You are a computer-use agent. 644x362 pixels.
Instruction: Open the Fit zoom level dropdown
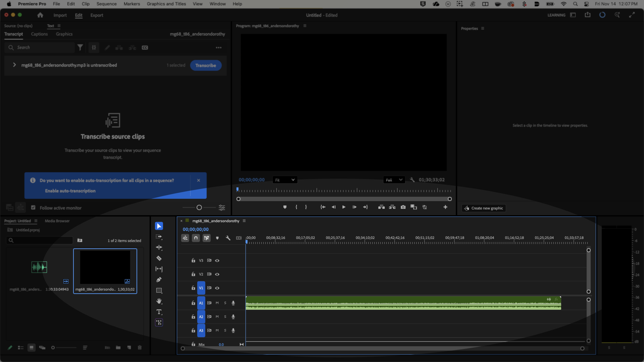pos(285,180)
